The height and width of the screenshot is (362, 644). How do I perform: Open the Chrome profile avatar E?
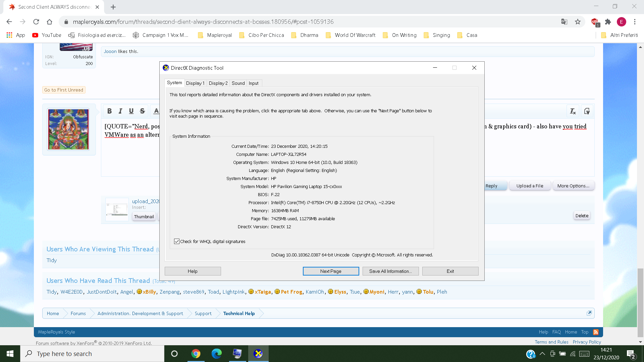[621, 22]
